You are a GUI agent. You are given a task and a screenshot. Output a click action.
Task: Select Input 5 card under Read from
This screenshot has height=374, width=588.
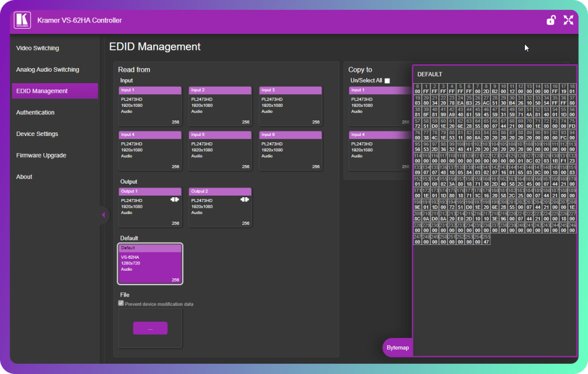click(220, 151)
